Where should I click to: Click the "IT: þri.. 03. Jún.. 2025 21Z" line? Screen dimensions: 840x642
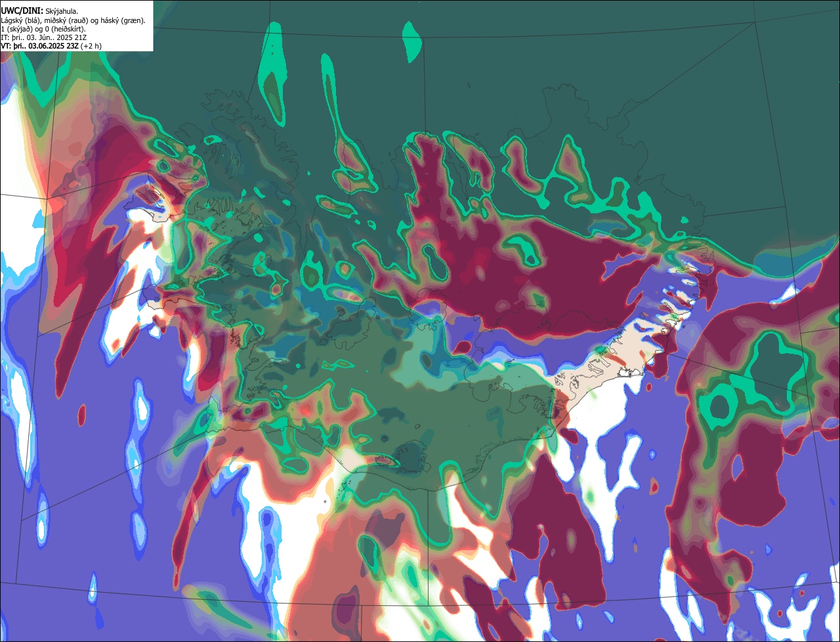point(42,37)
